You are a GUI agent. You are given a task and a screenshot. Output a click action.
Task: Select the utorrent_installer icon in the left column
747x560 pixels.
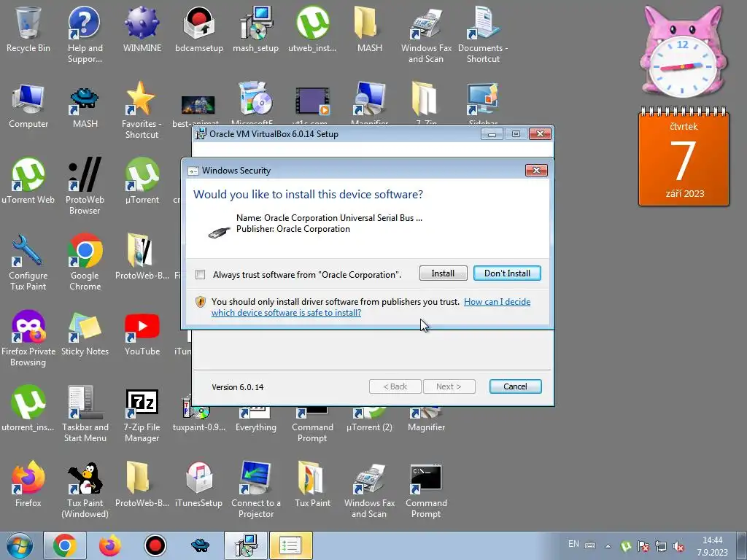28,408
